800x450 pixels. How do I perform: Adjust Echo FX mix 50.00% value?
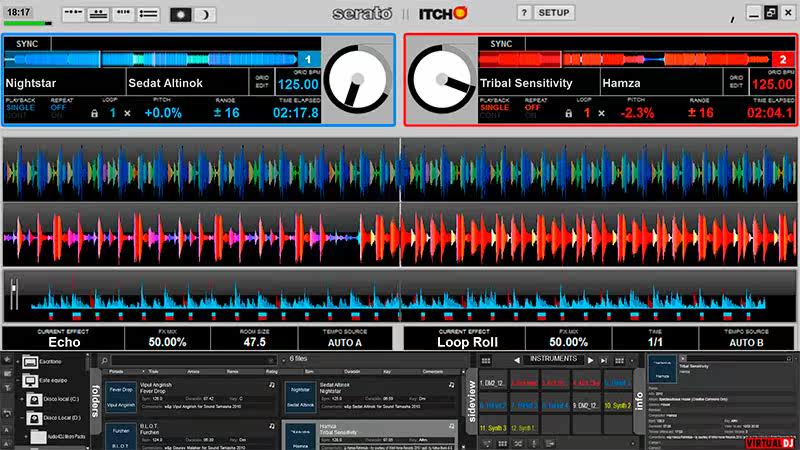167,342
